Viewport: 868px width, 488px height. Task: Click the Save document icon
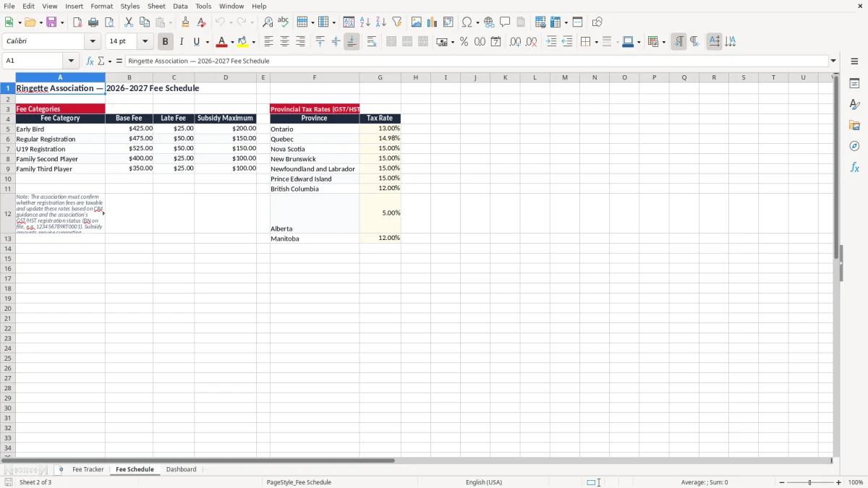[x=51, y=22]
